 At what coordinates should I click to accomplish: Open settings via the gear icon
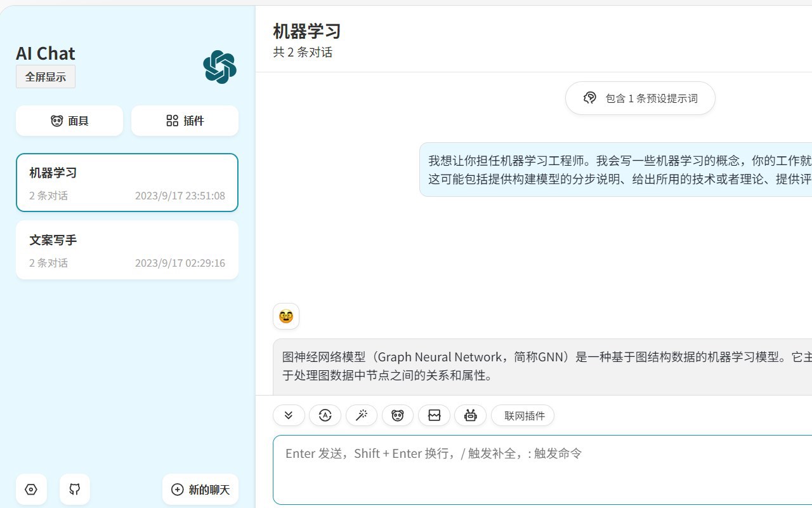[x=31, y=489]
